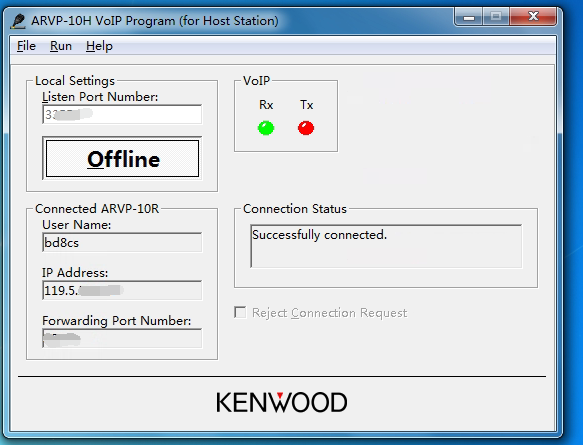The image size is (583, 445).
Task: Click the window title text
Action: (155, 21)
